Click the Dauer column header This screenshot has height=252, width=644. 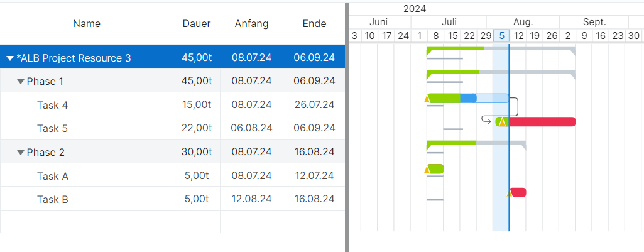[197, 24]
